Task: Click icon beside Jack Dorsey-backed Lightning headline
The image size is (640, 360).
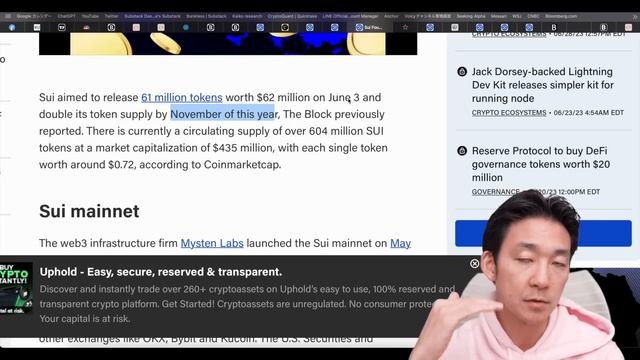Action: pos(462,72)
